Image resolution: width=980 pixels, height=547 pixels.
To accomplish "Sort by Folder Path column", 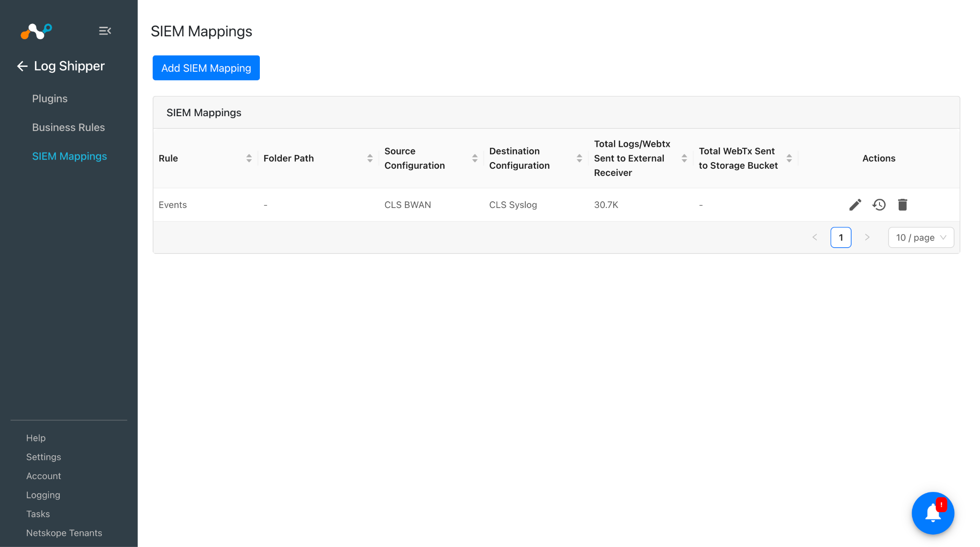I will [370, 158].
